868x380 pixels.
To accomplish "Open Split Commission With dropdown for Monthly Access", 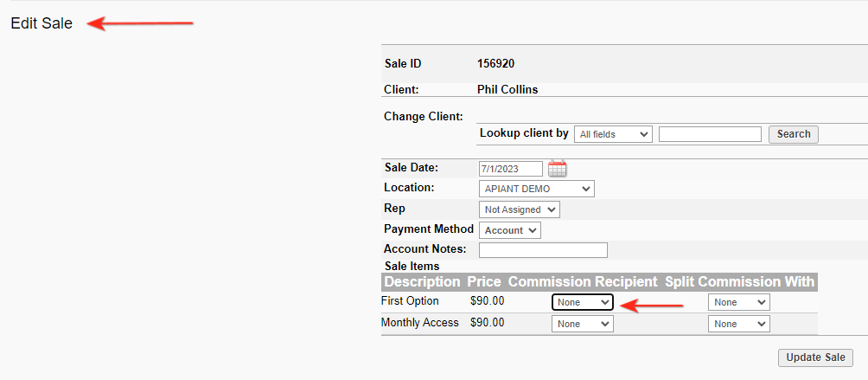I will click(738, 324).
